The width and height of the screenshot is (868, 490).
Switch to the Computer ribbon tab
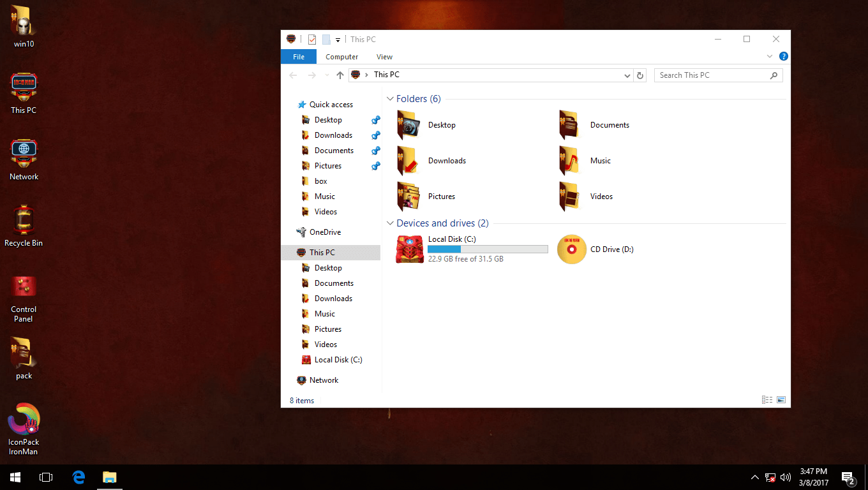coord(341,56)
